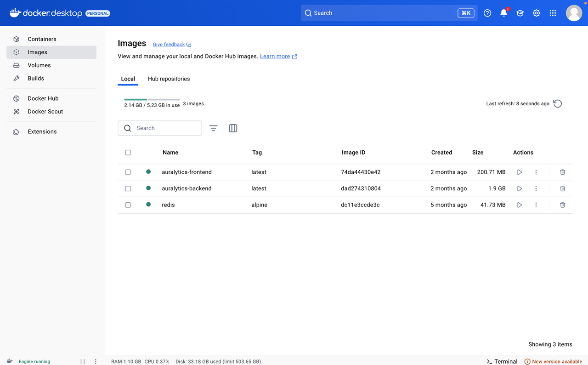The height and width of the screenshot is (365, 588).
Task: Select all images checkbox in header
Action: tap(128, 153)
